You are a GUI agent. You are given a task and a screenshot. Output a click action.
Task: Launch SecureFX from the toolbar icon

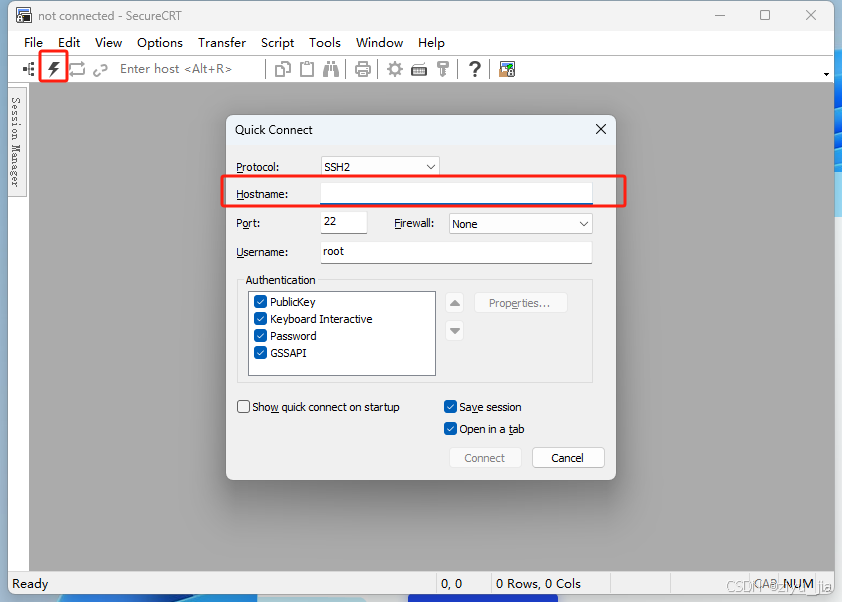[507, 69]
